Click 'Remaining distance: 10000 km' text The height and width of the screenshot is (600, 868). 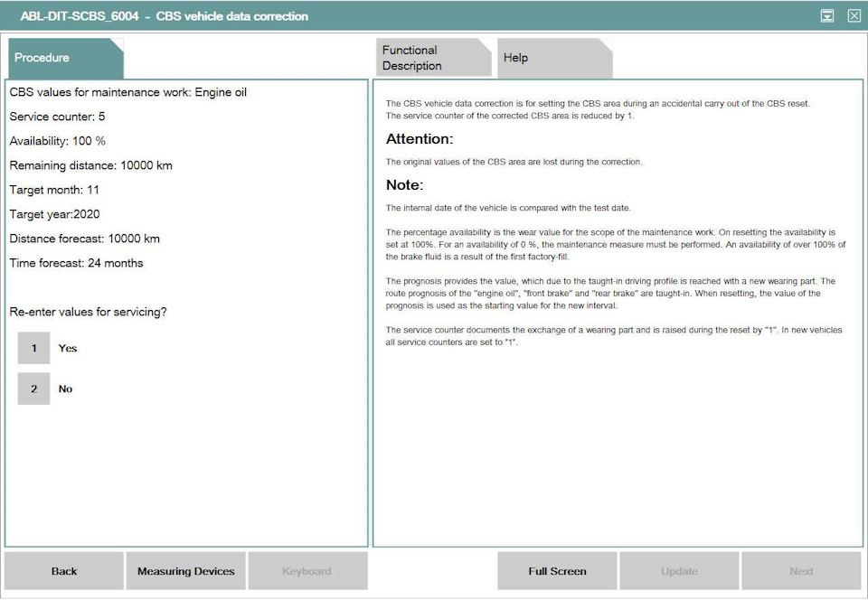[90, 165]
